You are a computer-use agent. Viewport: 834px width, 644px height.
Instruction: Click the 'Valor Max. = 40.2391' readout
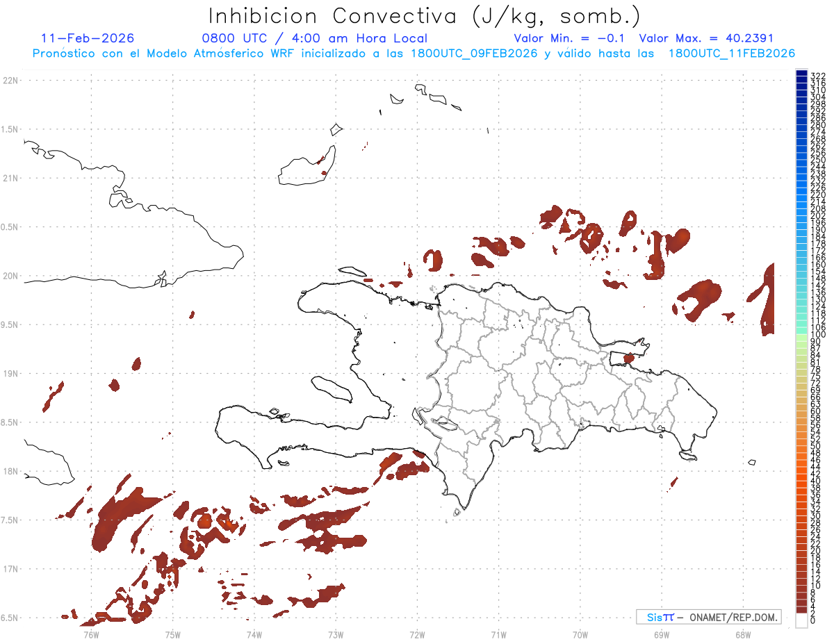pos(706,38)
